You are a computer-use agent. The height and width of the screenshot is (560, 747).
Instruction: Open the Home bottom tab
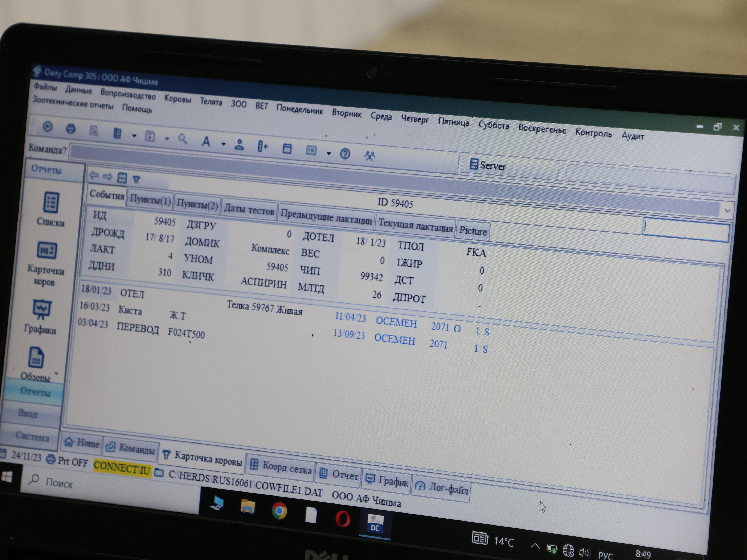coord(82,442)
